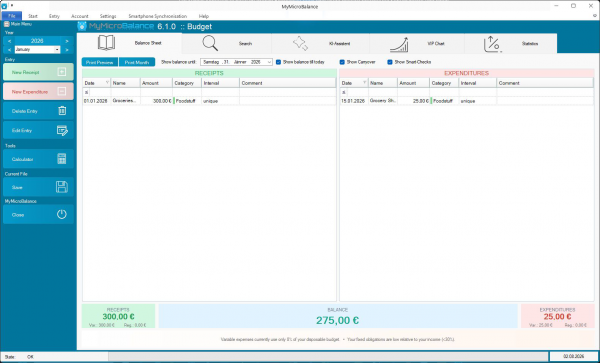Select receipt dated 01.01.2026
This screenshot has width=600, height=363.
(96, 101)
